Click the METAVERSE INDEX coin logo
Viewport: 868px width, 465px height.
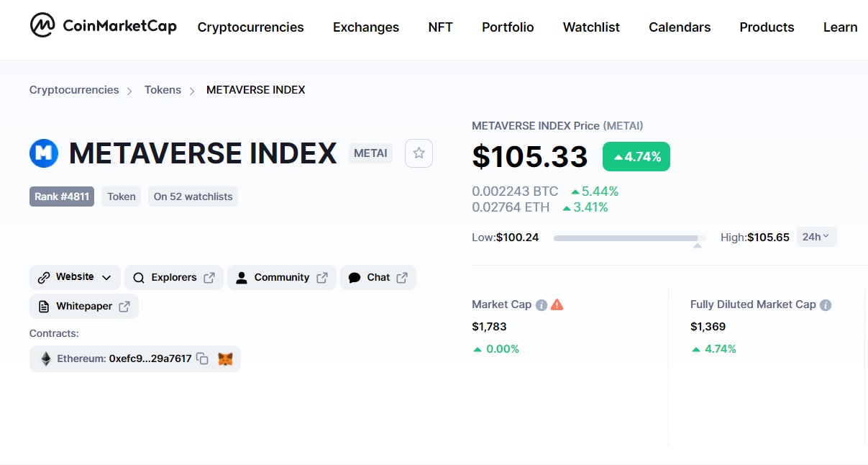pos(44,153)
